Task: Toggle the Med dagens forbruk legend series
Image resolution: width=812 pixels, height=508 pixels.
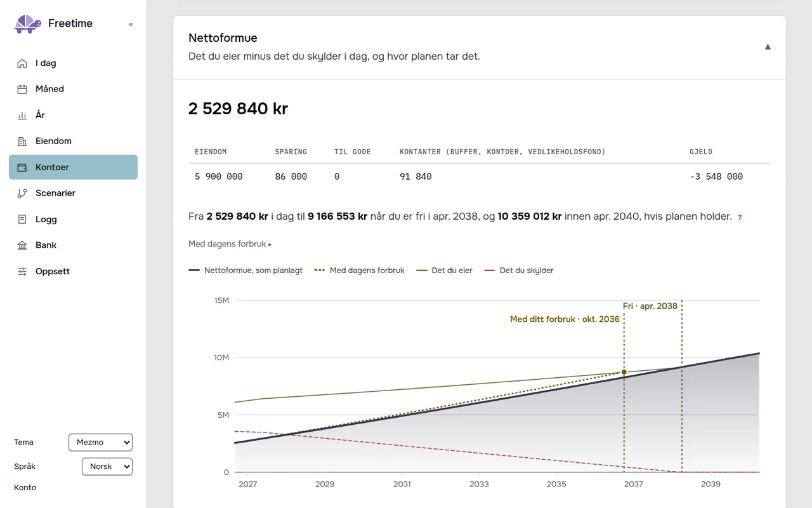Action: (359, 271)
